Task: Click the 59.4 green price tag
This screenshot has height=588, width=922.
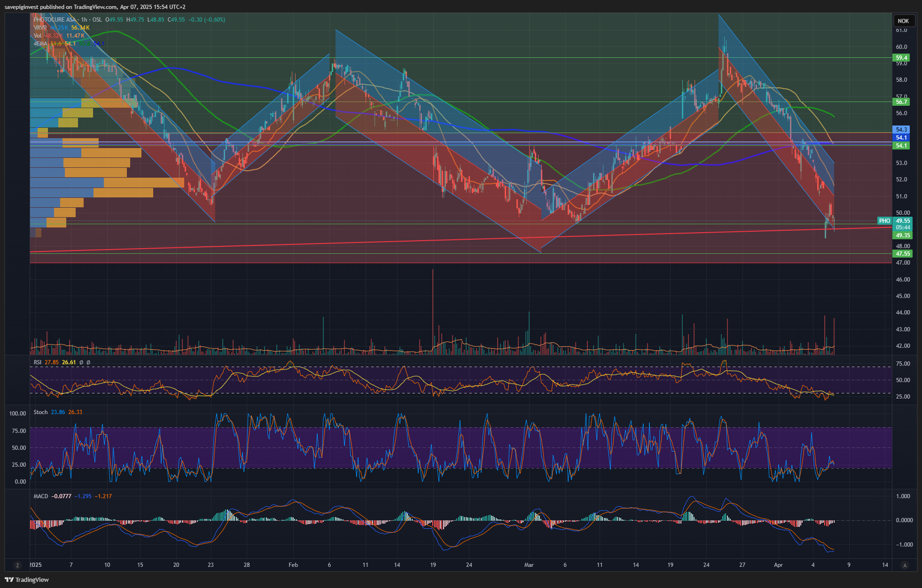Action: [901, 58]
